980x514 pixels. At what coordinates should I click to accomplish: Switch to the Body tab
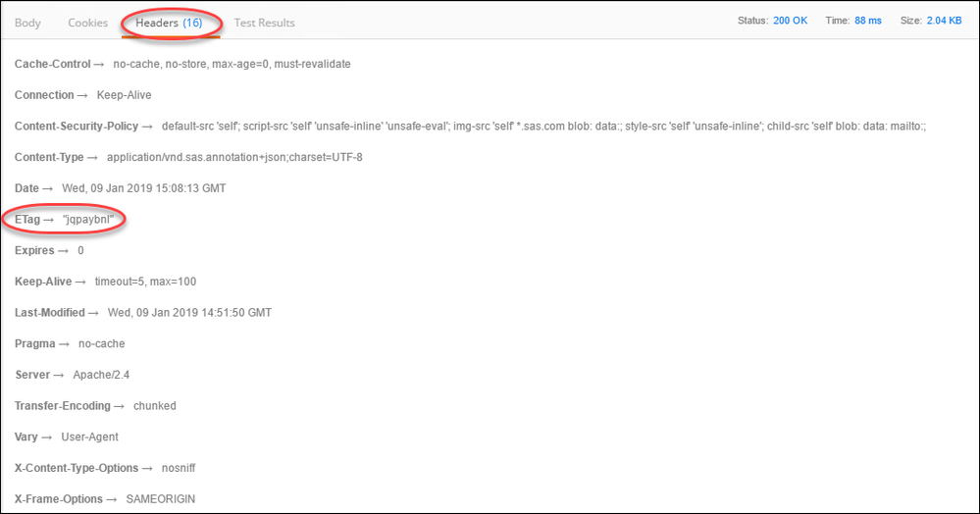coord(27,23)
